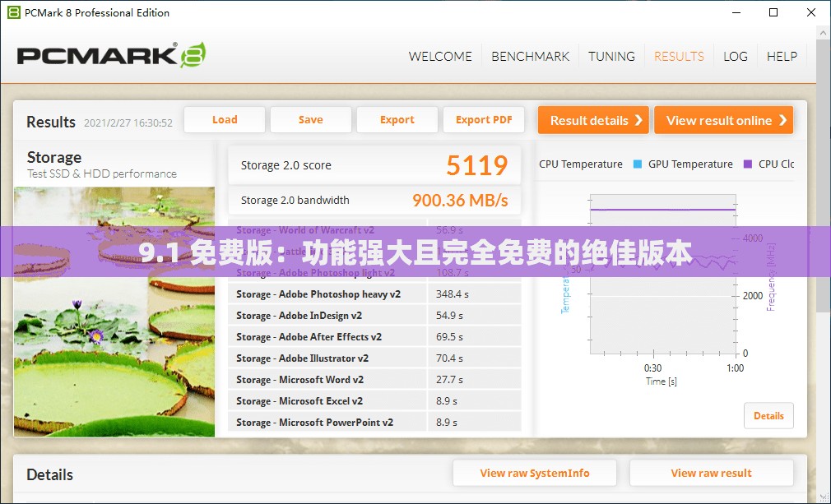Export the result as PDF
This screenshot has height=504, width=831.
coord(484,120)
